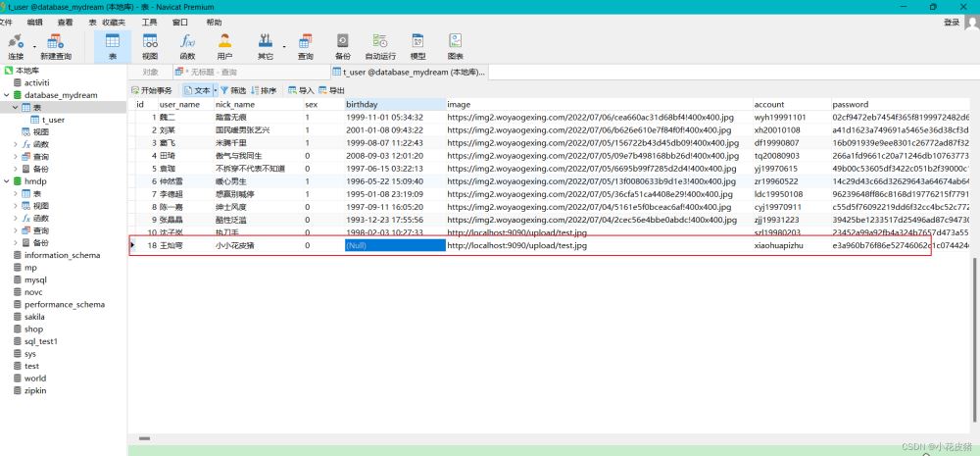The width and height of the screenshot is (980, 456).
Task: Click the horizontal scrollbar thumb below the grid
Action: pos(144,438)
